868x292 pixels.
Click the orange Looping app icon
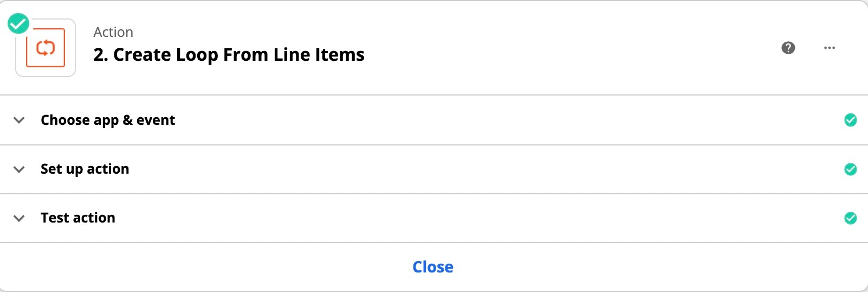point(46,48)
